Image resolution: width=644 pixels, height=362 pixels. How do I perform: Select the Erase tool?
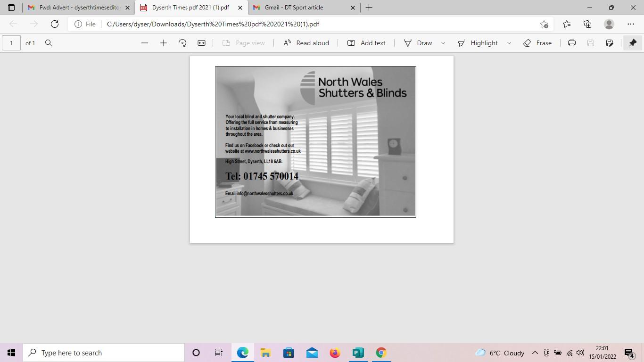pos(537,43)
